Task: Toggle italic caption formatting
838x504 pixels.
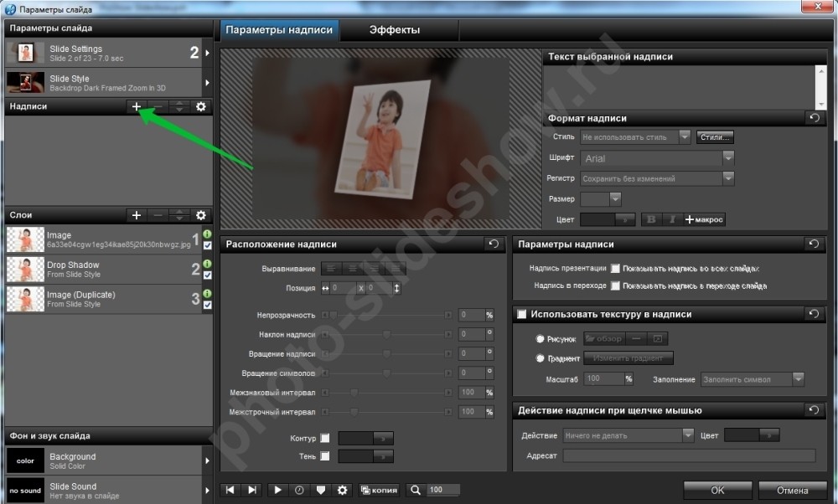Action: click(672, 219)
